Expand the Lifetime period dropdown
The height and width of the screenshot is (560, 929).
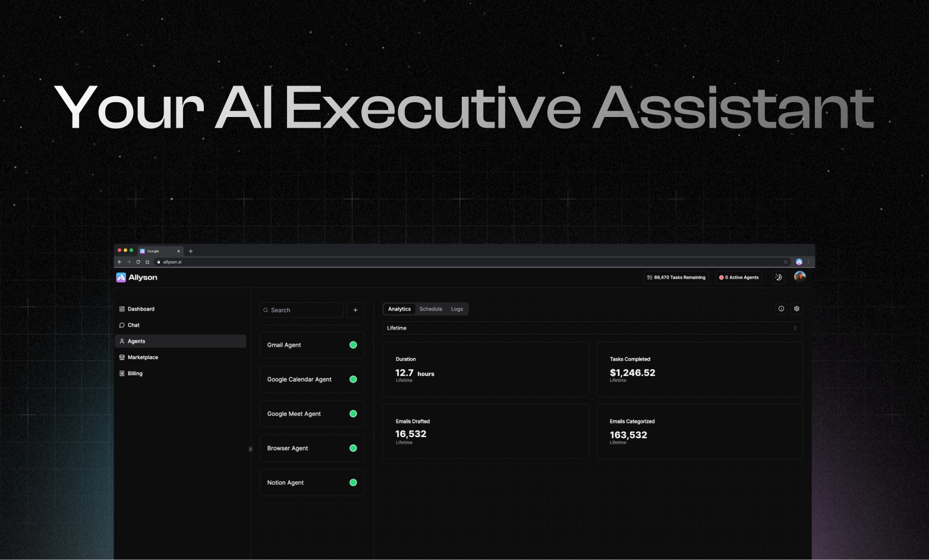pos(592,328)
